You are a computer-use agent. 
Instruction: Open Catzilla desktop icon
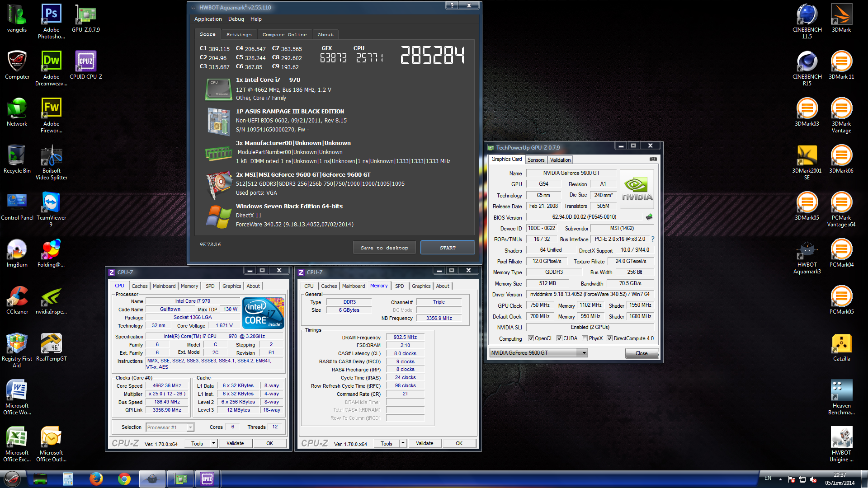842,347
